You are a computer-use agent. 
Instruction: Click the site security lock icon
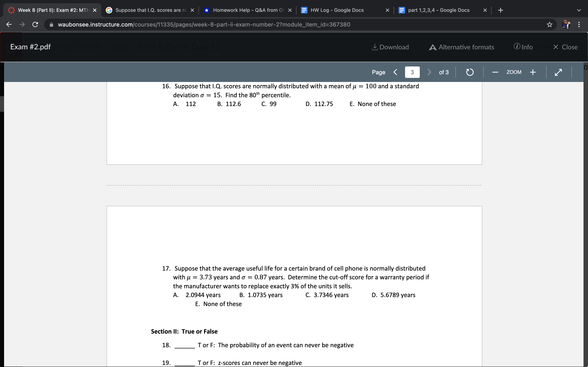pos(51,24)
